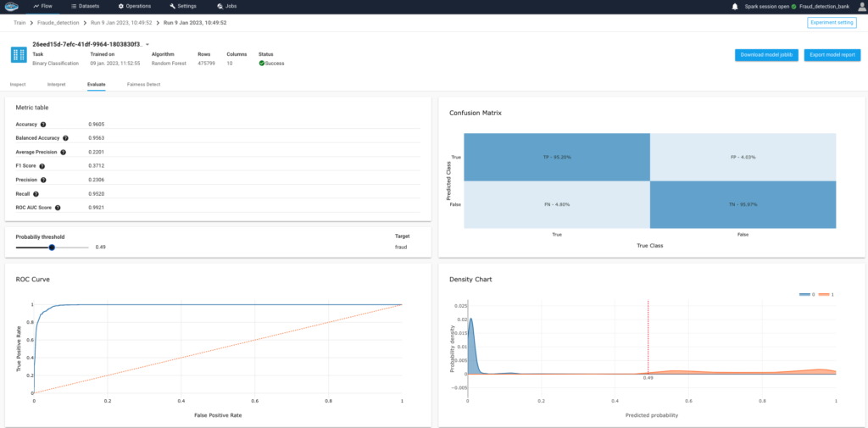Open the Fairness Detect tab

pyautogui.click(x=143, y=85)
